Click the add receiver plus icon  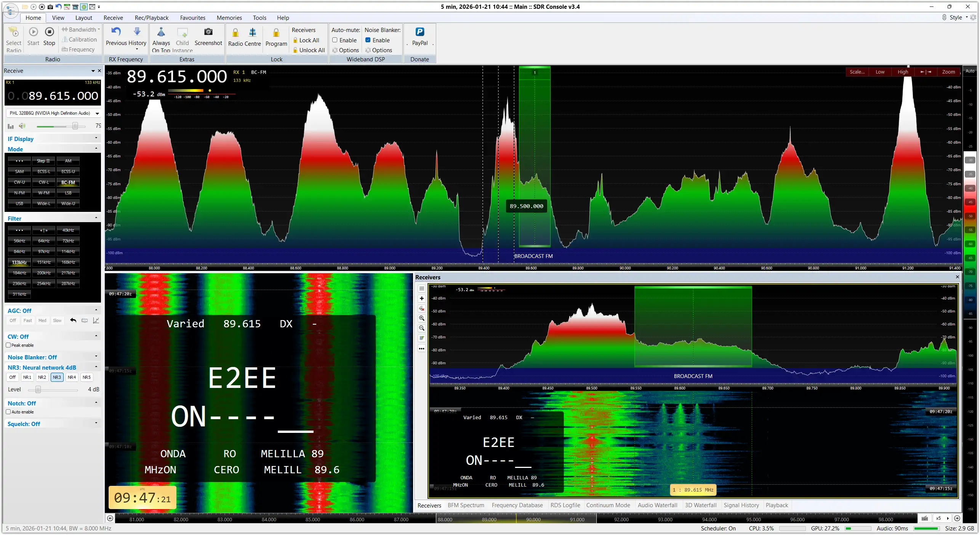pos(422,298)
